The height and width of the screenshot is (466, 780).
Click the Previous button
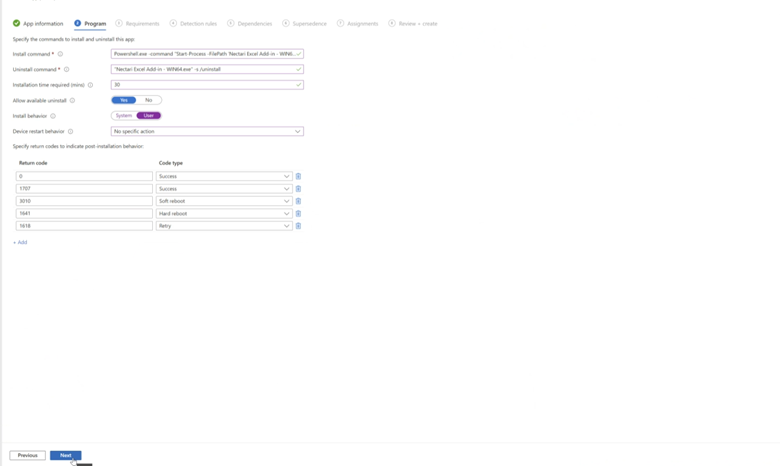pyautogui.click(x=27, y=455)
